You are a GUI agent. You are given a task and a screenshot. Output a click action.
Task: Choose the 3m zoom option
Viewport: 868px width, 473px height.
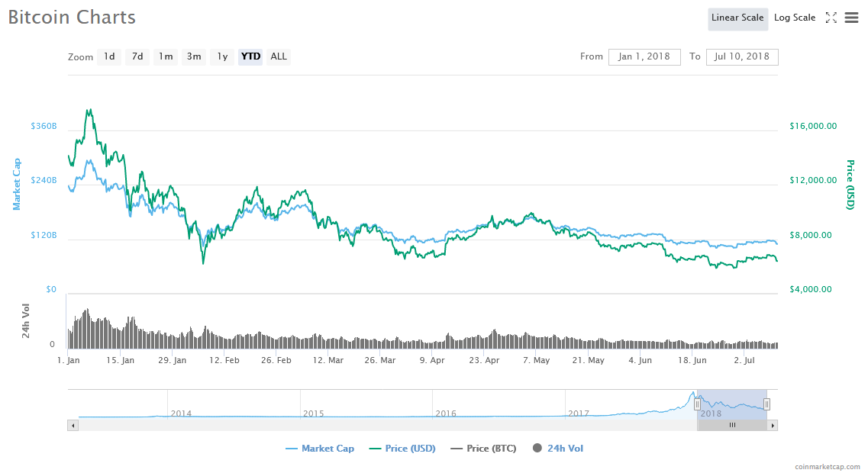tap(194, 56)
